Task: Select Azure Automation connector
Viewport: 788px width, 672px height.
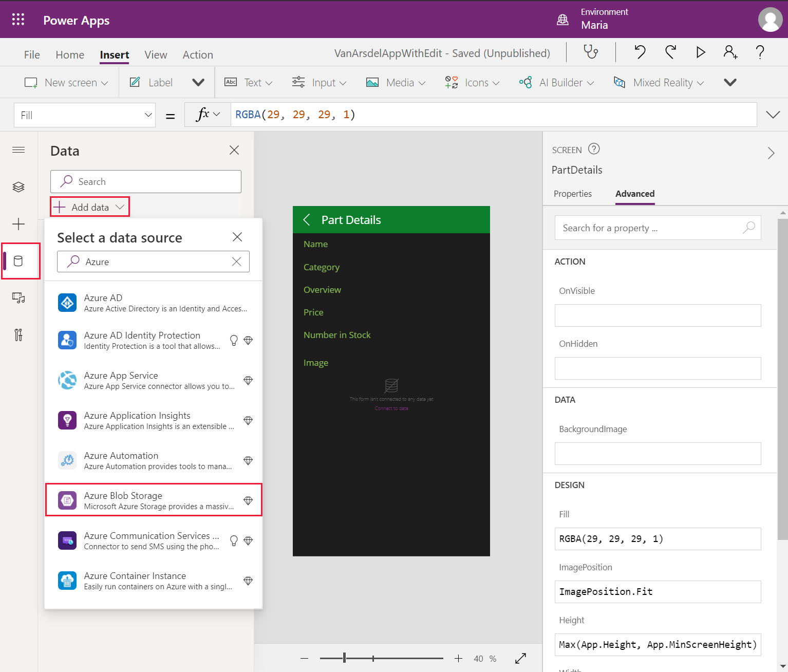Action: tap(154, 460)
